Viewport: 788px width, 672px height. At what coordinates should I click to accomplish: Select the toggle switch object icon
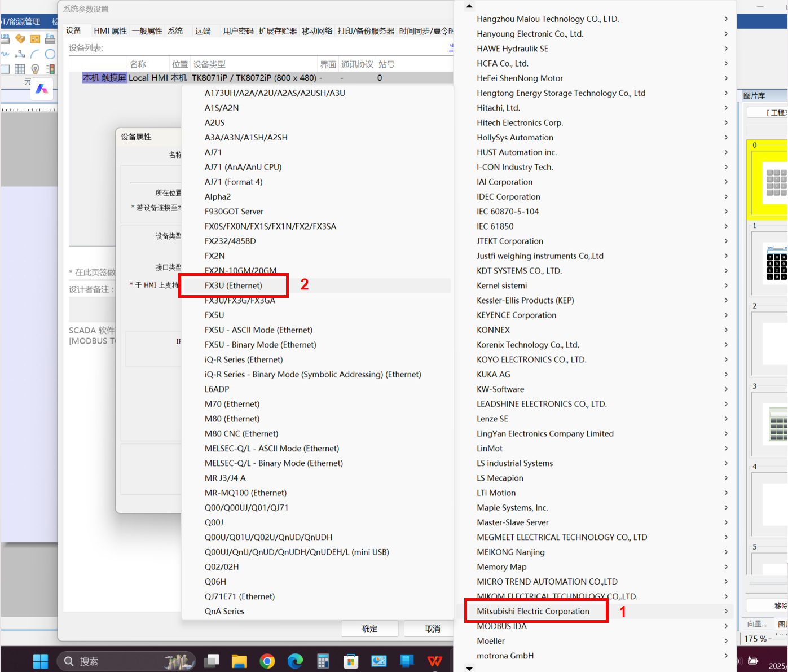tap(20, 39)
